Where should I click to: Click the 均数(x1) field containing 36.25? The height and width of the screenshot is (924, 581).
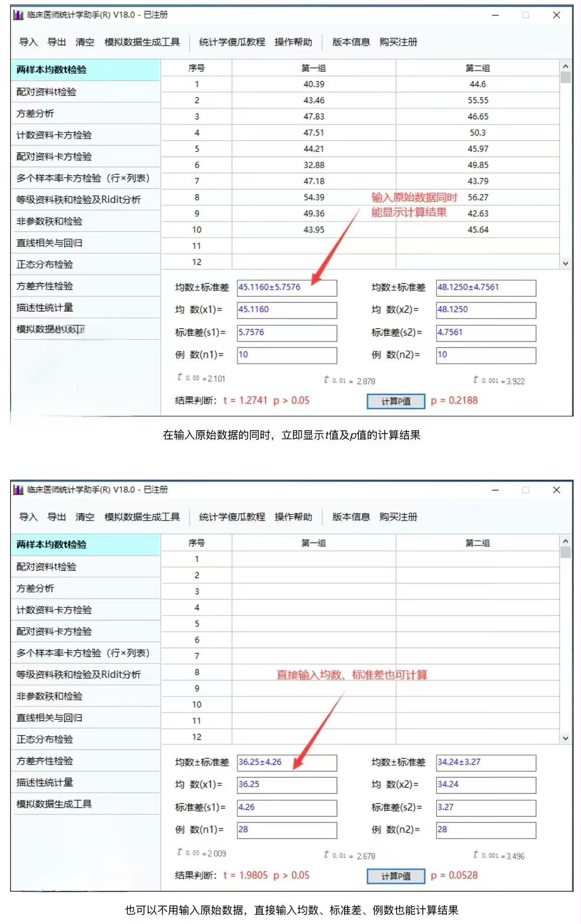pyautogui.click(x=287, y=785)
